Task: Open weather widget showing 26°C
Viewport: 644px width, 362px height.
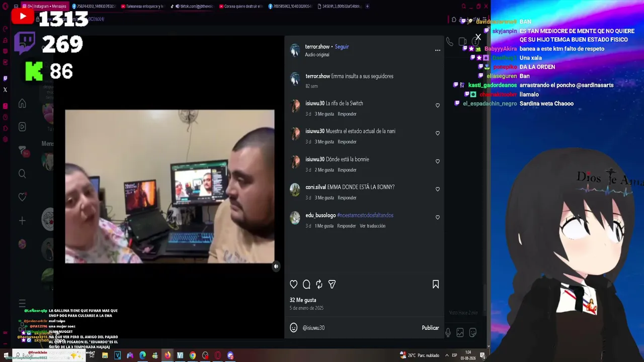Action: coord(420,355)
